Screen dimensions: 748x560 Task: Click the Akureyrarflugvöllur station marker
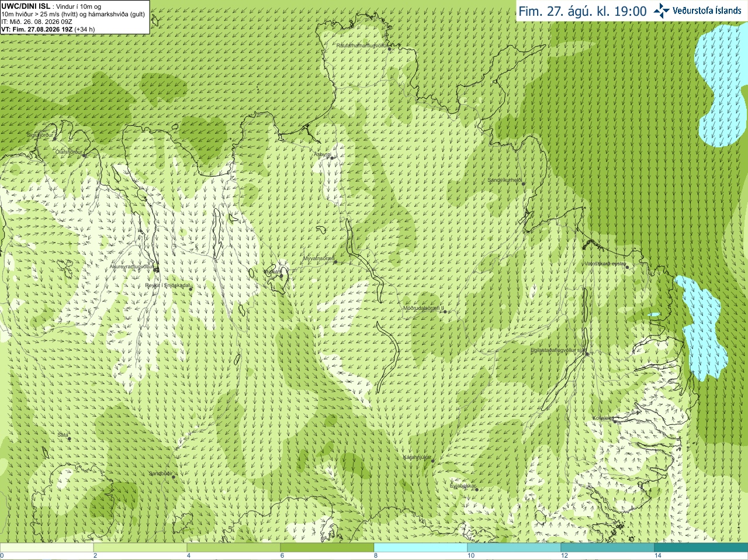click(155, 269)
